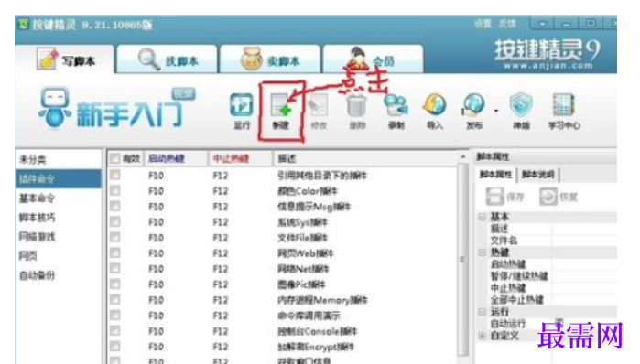Image resolution: width=640 pixels, height=364 pixels.
Task: Open the 学习中心 learning center icon
Action: [x=563, y=105]
